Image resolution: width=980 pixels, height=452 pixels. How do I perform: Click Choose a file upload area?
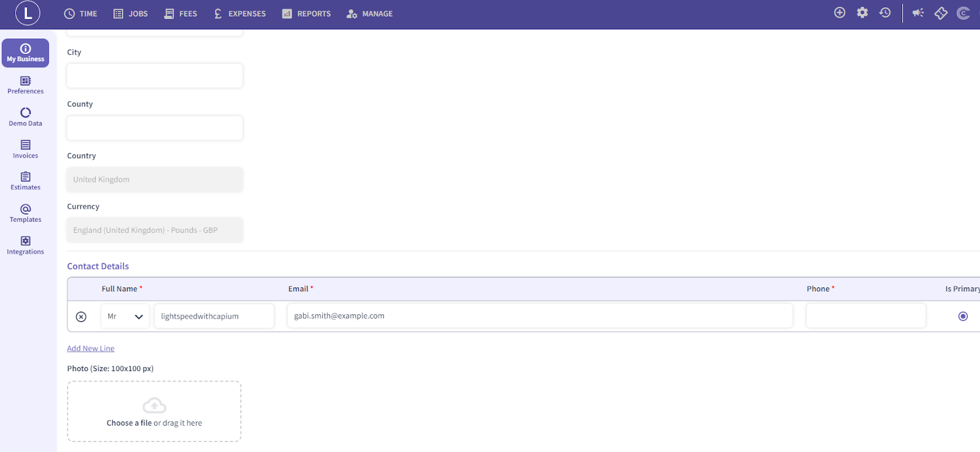click(154, 412)
